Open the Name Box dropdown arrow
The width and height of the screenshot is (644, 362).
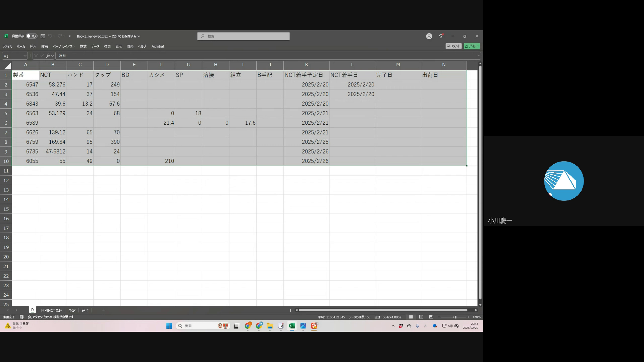click(25, 56)
